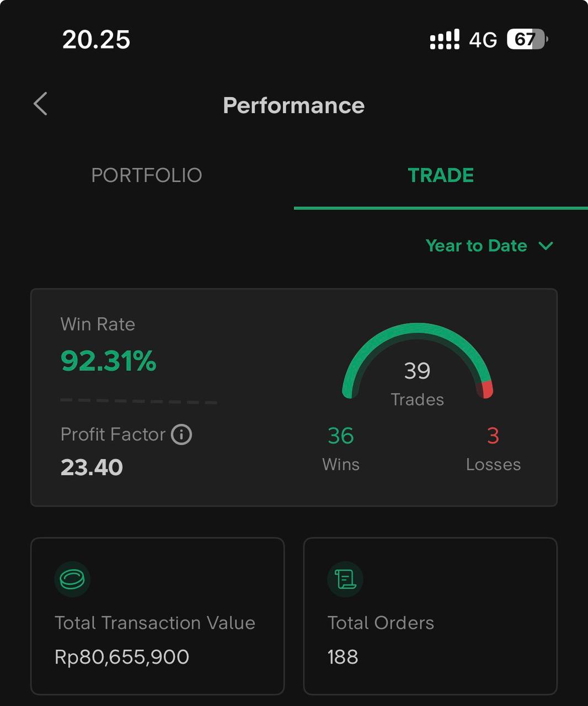Open the Profit Factor info icon
Viewport: 588px width, 706px height.
(181, 435)
